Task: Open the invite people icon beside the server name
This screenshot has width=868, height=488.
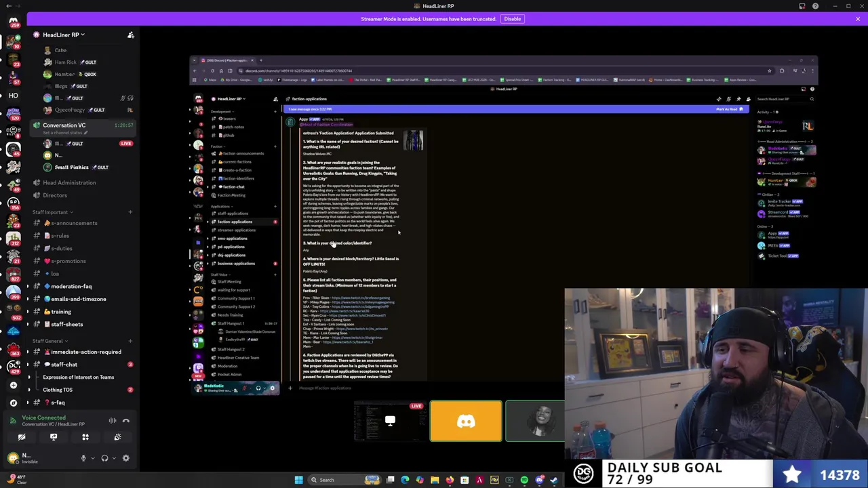Action: [x=131, y=35]
